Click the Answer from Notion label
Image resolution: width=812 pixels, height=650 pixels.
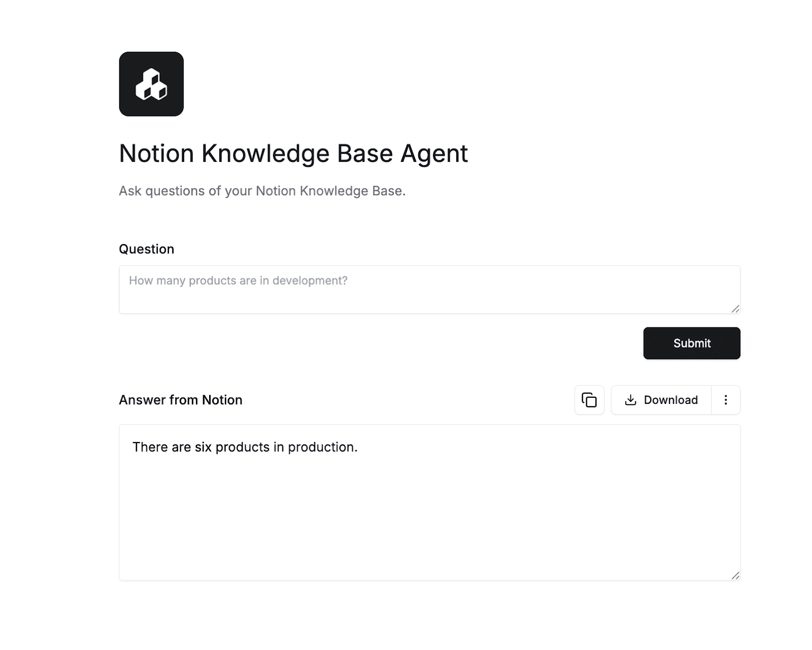181,400
